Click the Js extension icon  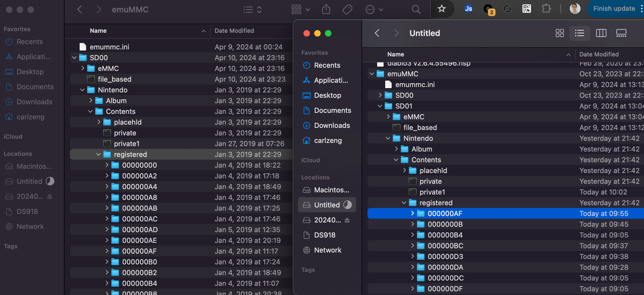pyautogui.click(x=468, y=9)
